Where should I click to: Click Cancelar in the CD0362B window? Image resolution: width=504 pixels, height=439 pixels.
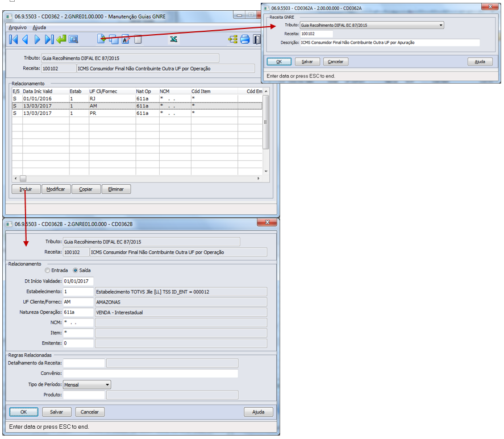pos(90,412)
